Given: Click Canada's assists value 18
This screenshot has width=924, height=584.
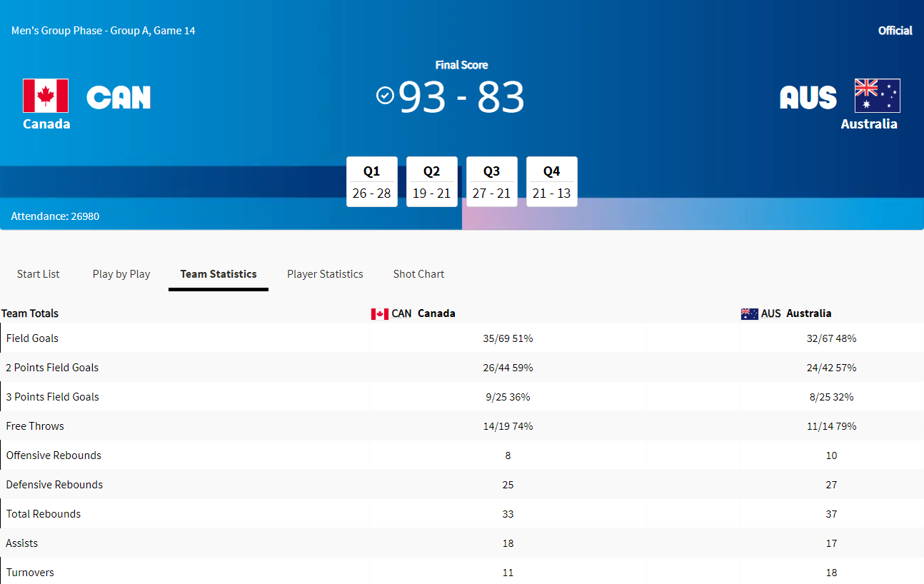Looking at the screenshot, I should tap(508, 543).
